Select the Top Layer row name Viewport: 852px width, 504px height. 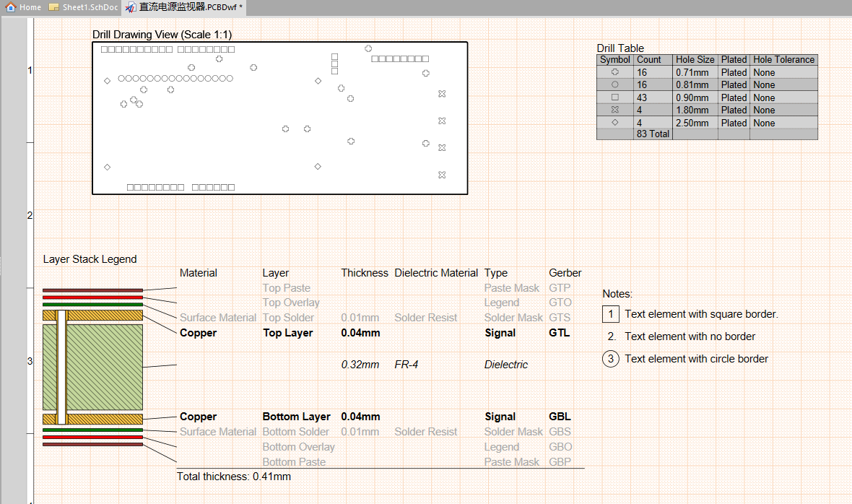pyautogui.click(x=287, y=333)
